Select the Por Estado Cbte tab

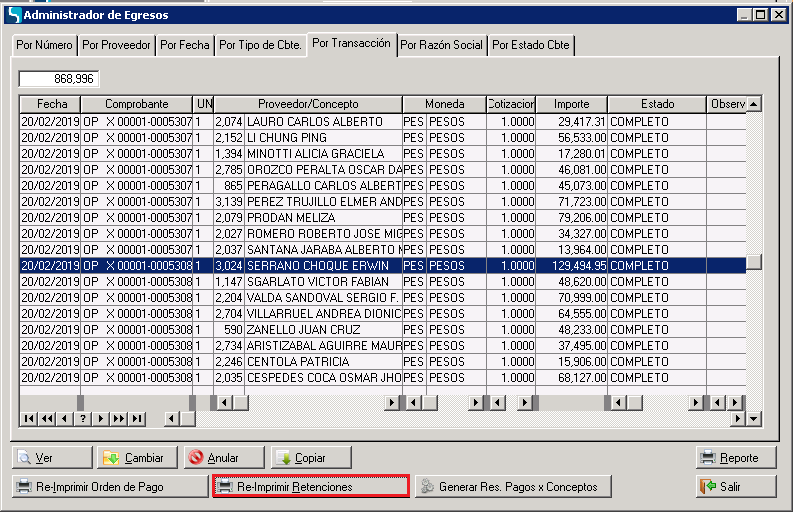pyautogui.click(x=531, y=45)
